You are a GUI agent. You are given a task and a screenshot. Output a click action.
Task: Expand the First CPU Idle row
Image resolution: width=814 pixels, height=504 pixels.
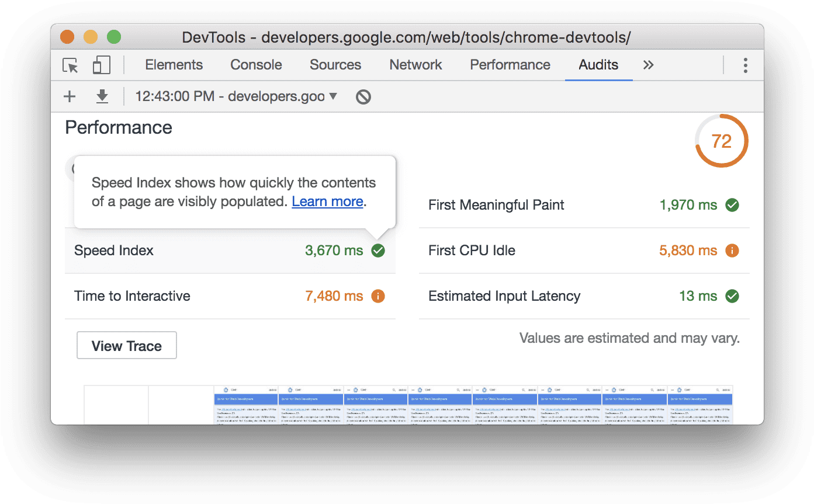(x=584, y=251)
